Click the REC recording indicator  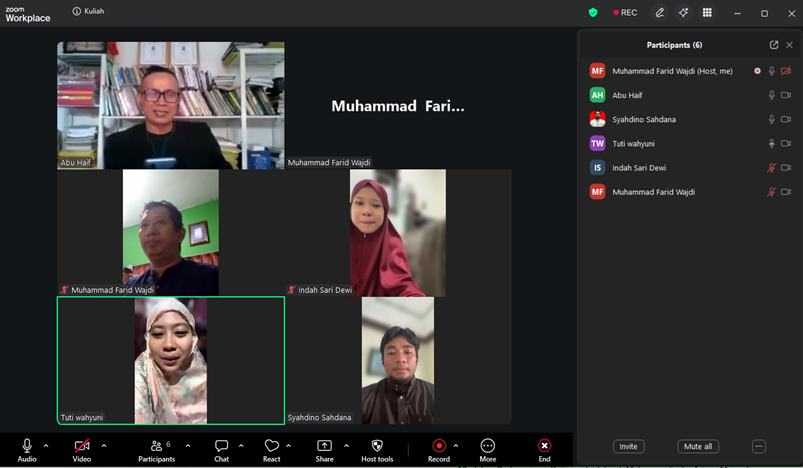click(x=625, y=13)
